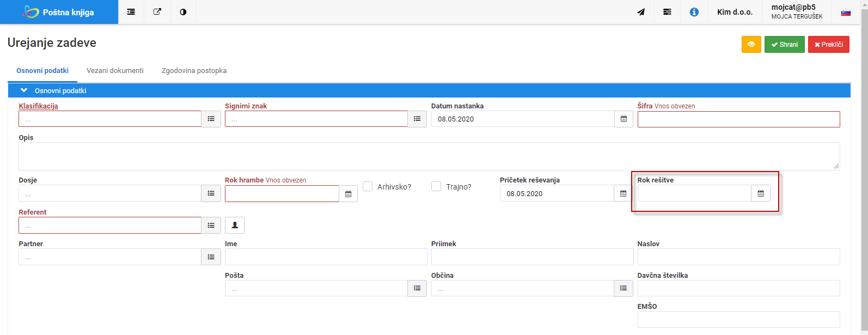Click into the Naslov input field
Screen dimensions: 868x335
coord(738,257)
